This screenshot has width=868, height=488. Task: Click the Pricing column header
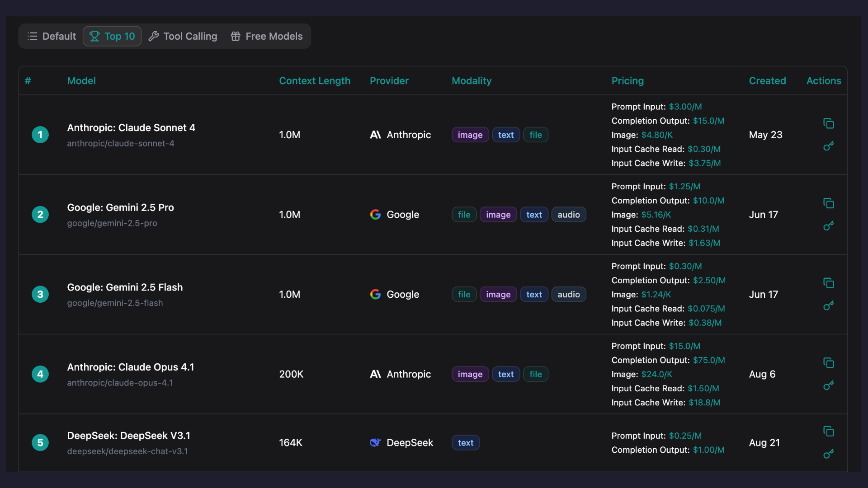627,81
